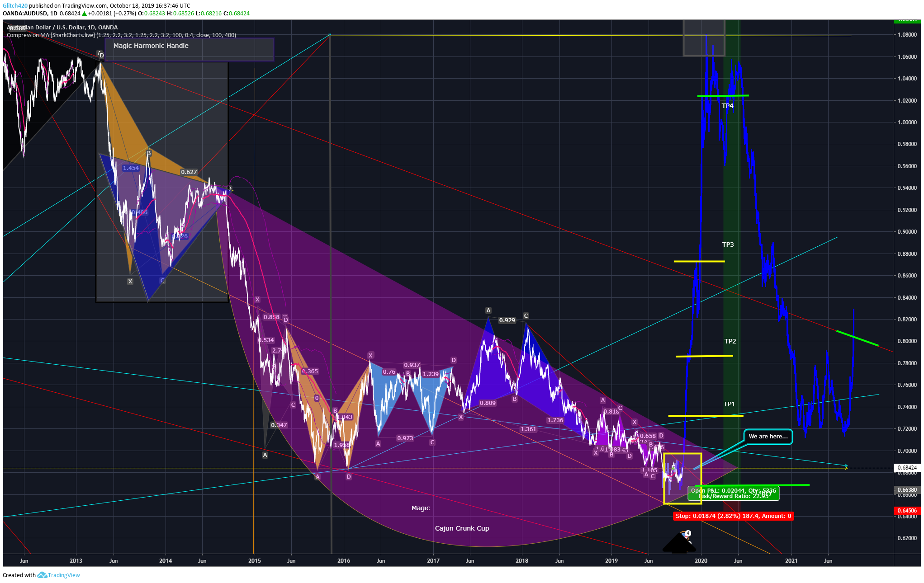Click the TP1 target label
This screenshot has height=583, width=924.
(x=729, y=404)
